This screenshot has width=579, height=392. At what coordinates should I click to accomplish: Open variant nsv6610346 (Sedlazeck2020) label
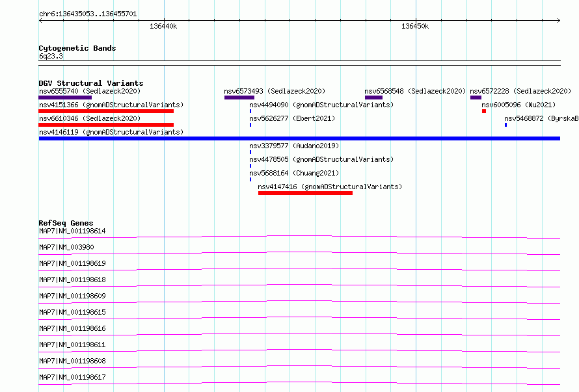(90, 118)
